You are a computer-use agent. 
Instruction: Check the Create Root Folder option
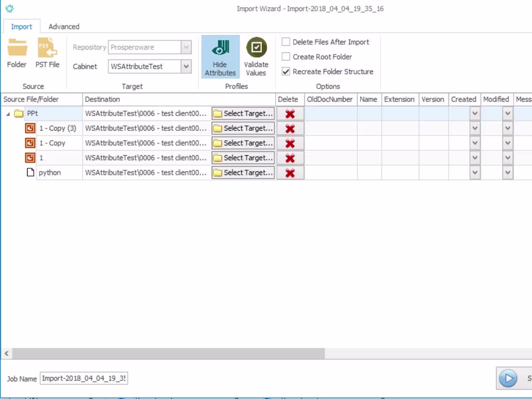tap(285, 57)
